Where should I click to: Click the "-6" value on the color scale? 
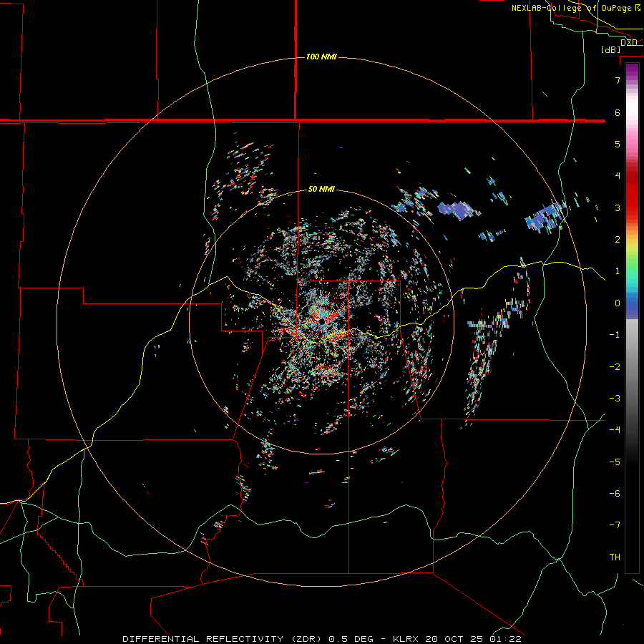point(615,494)
